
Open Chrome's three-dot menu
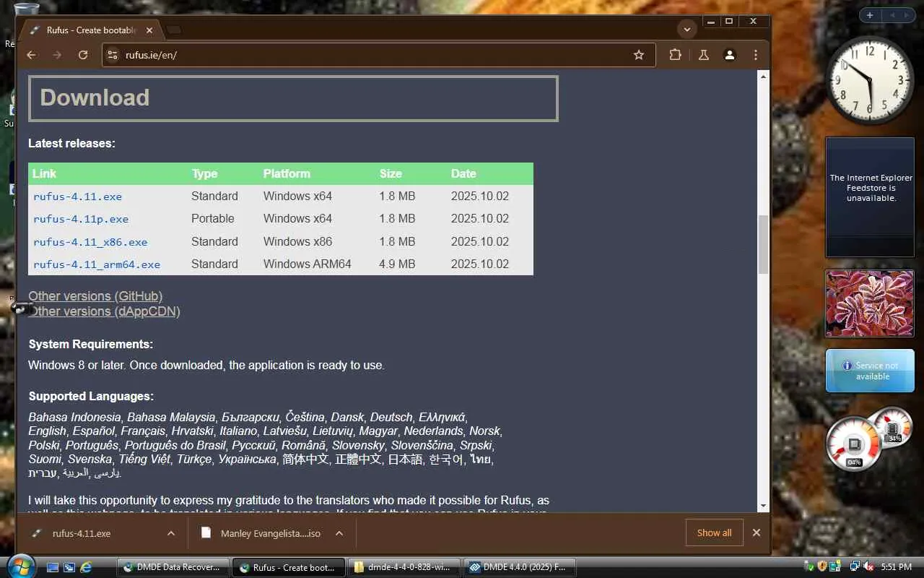click(x=756, y=55)
